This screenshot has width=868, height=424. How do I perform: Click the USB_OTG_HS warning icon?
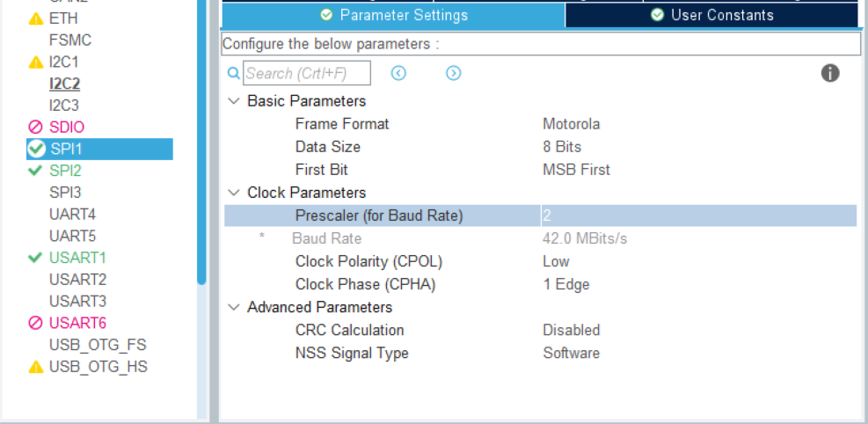point(36,367)
